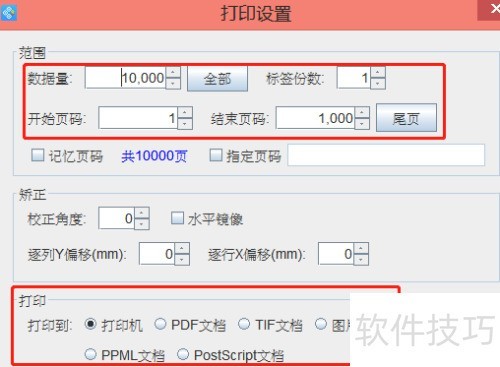The width and height of the screenshot is (500, 367).
Task: Increase 开始页码 with up arrow
Action: (x=185, y=113)
